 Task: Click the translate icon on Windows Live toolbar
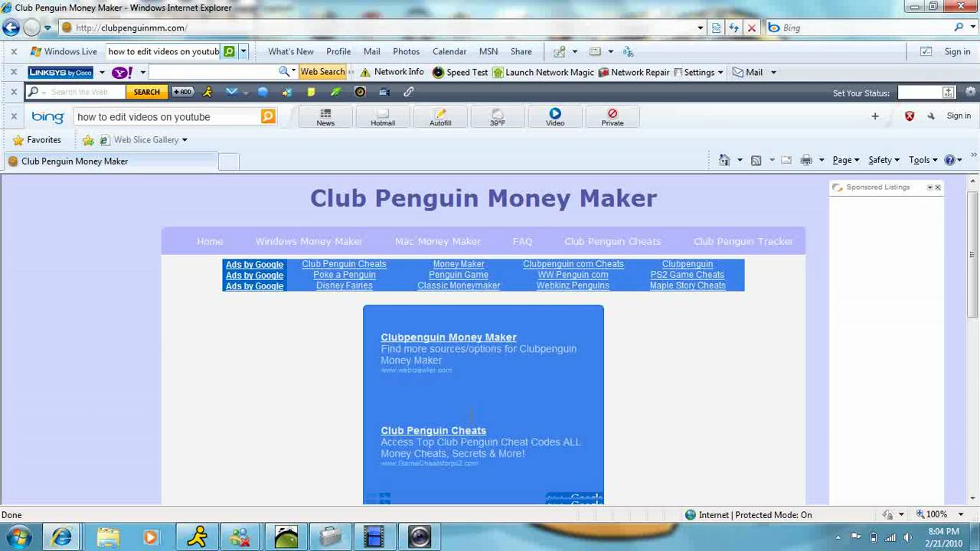point(628,51)
